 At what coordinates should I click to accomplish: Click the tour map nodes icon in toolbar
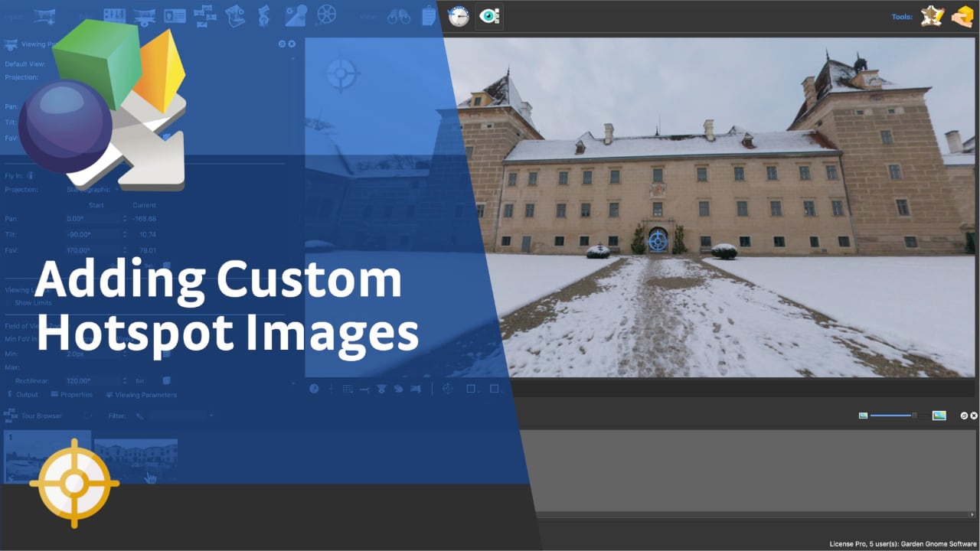click(x=204, y=15)
